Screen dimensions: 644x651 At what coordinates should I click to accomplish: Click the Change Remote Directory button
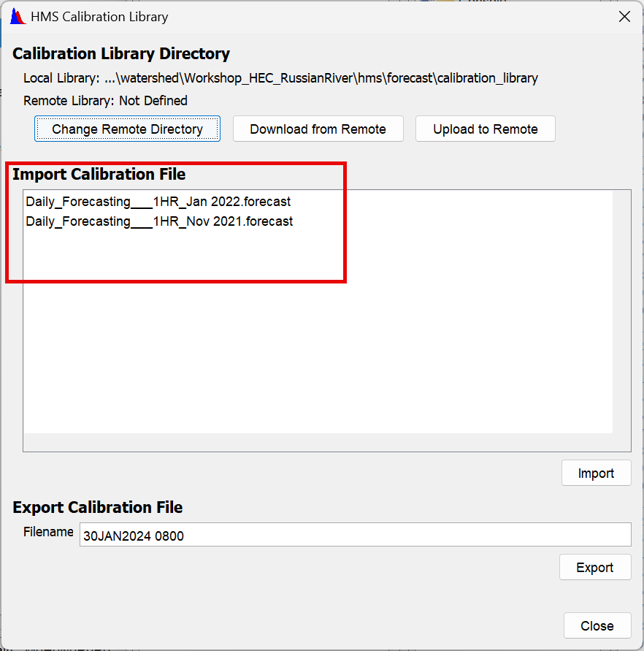(x=126, y=129)
